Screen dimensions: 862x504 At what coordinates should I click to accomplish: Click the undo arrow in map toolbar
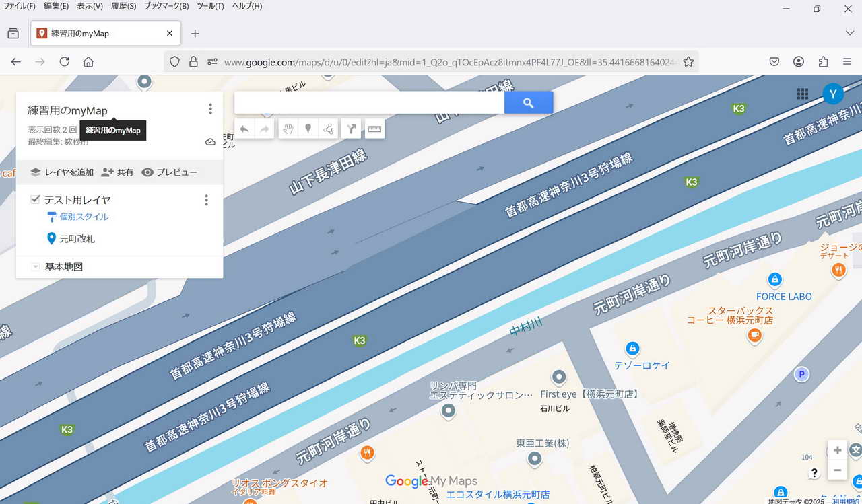[244, 129]
